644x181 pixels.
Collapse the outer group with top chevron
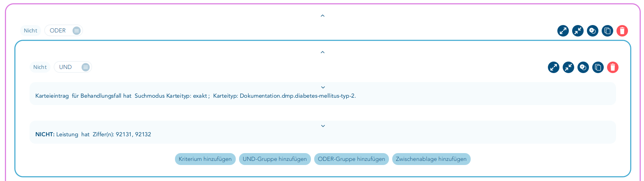[322, 16]
